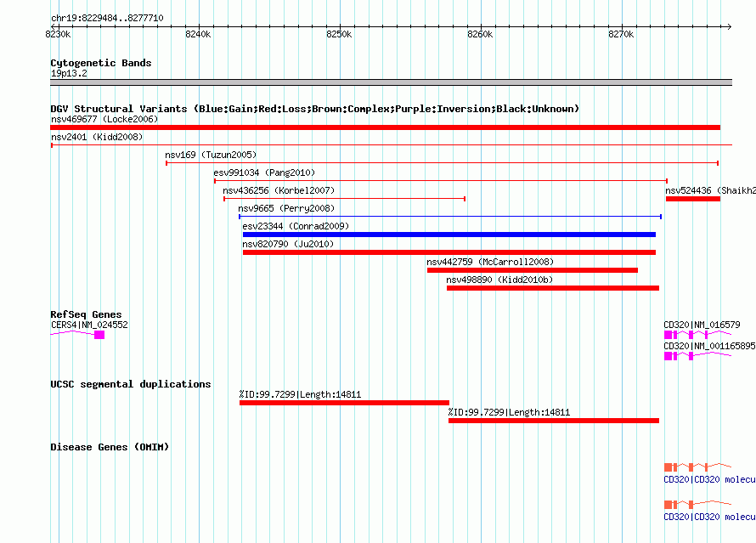Click the esv23344 (Conrad2009) text label

coord(296,226)
